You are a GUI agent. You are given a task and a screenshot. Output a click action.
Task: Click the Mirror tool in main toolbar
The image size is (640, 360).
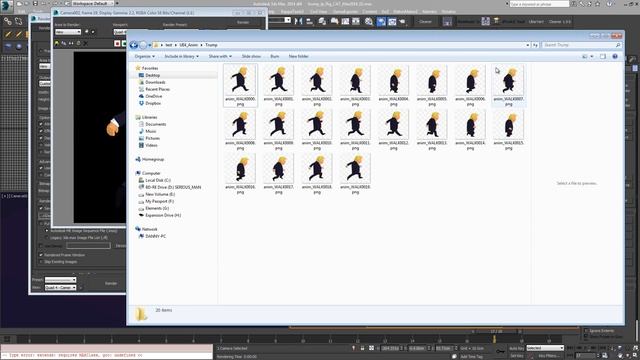pos(298,21)
